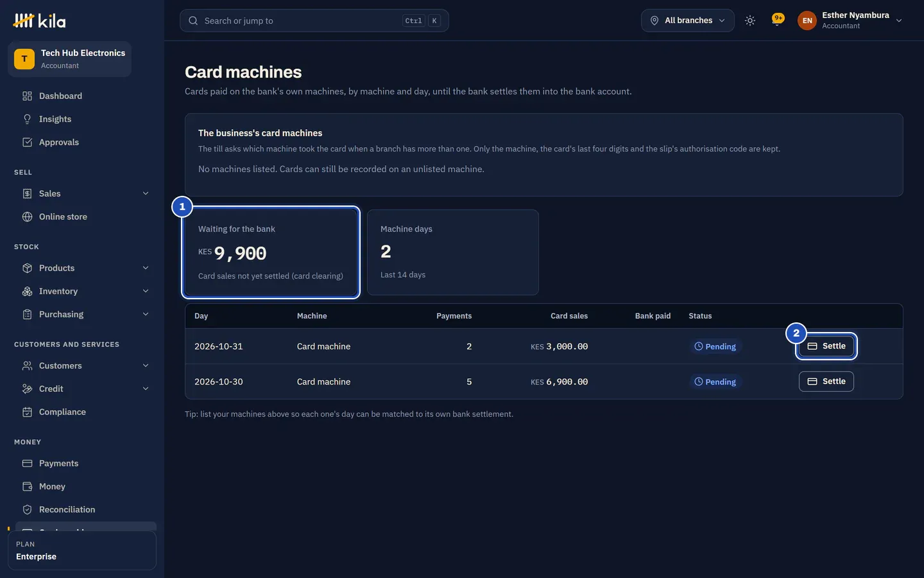Click the Approvals checkbox icon
The width and height of the screenshot is (924, 578).
coord(27,142)
